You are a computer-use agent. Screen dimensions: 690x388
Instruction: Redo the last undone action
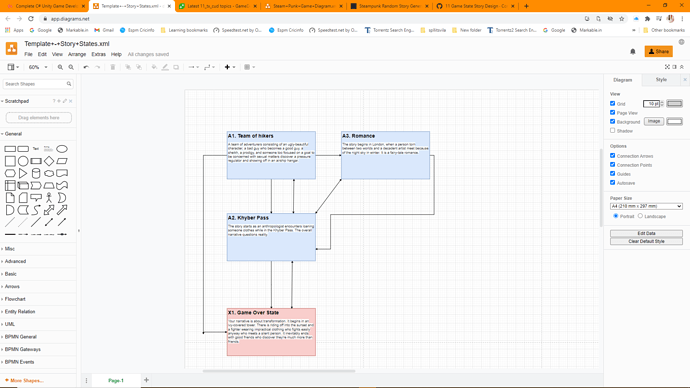(x=98, y=67)
